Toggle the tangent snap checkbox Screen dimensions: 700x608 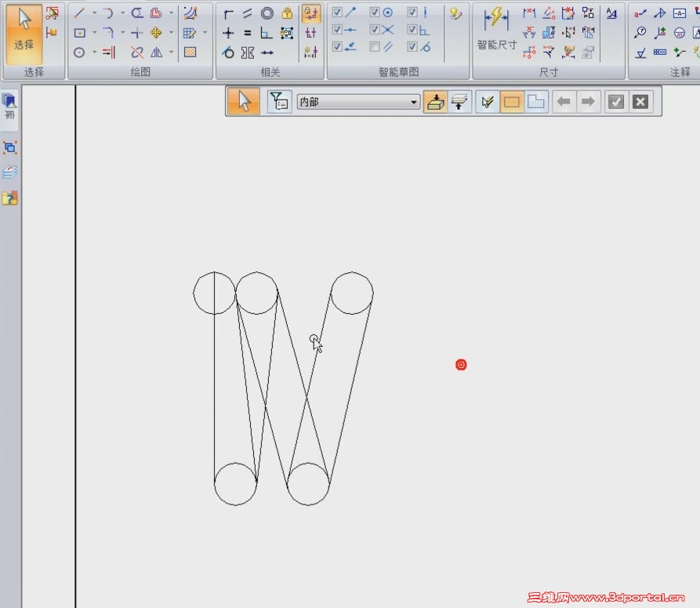[x=412, y=46]
